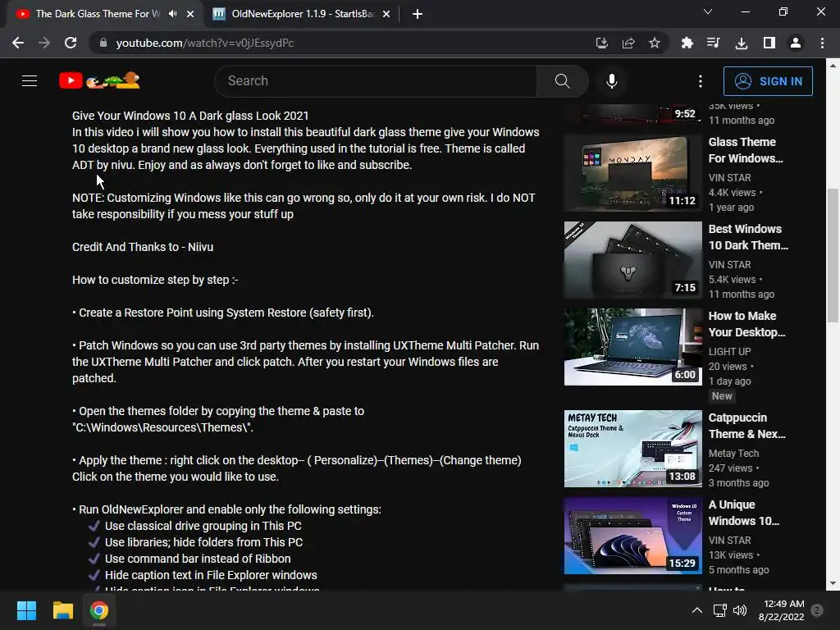The image size is (840, 630).
Task: Go to YouTube home via logo
Action: (99, 80)
